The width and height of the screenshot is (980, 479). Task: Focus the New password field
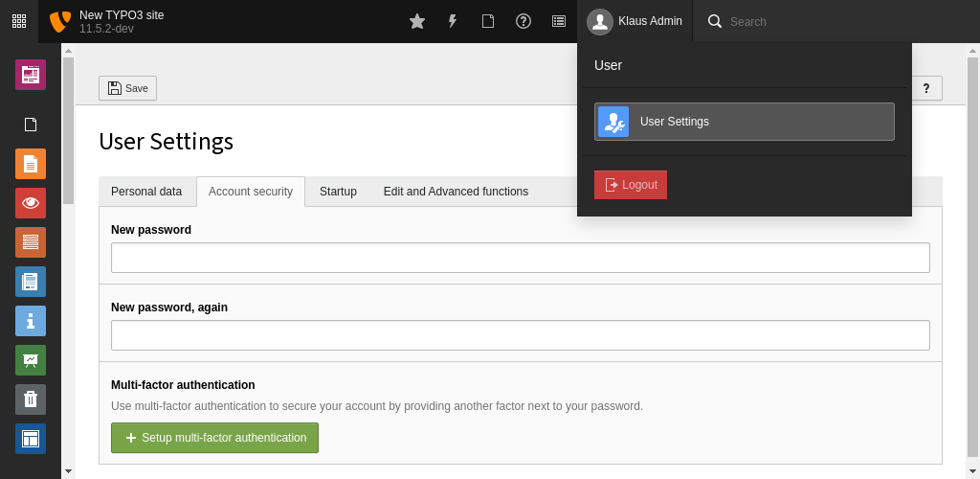(x=520, y=258)
